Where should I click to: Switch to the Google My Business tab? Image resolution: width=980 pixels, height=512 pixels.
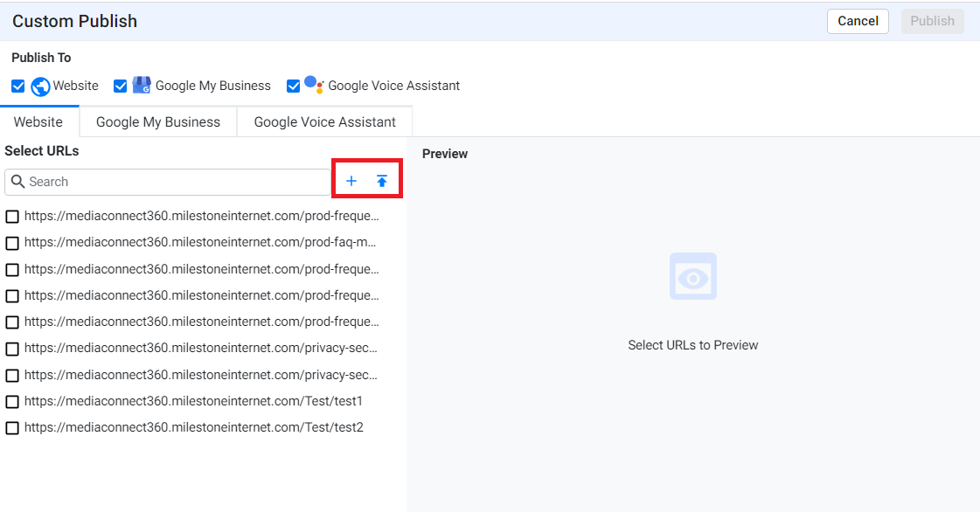(x=157, y=121)
